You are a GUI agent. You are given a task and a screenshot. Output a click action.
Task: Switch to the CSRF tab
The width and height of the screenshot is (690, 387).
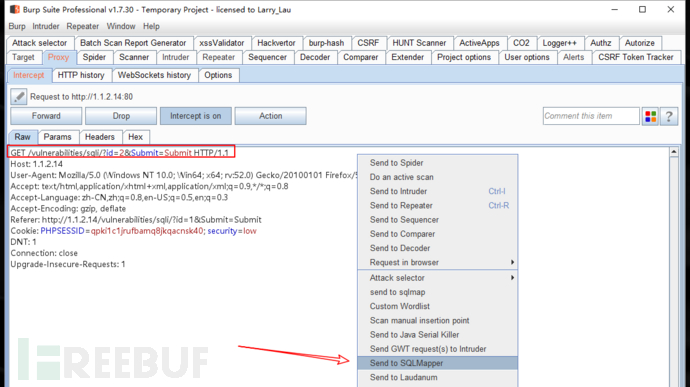click(368, 43)
